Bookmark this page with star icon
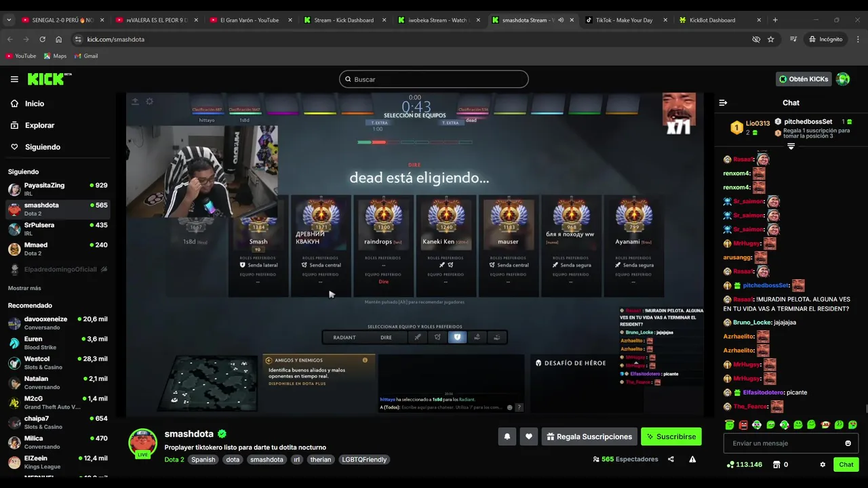This screenshot has width=868, height=488. pos(771,39)
